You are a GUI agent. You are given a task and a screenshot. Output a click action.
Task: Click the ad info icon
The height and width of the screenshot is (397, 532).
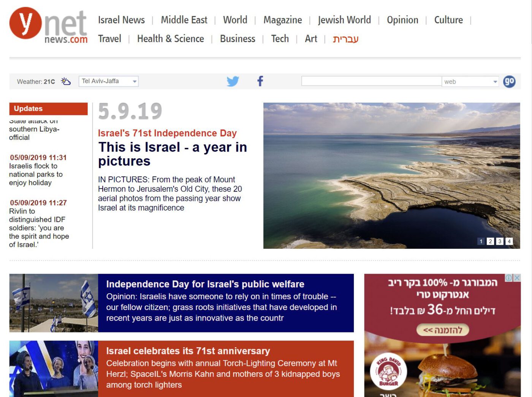(508, 278)
